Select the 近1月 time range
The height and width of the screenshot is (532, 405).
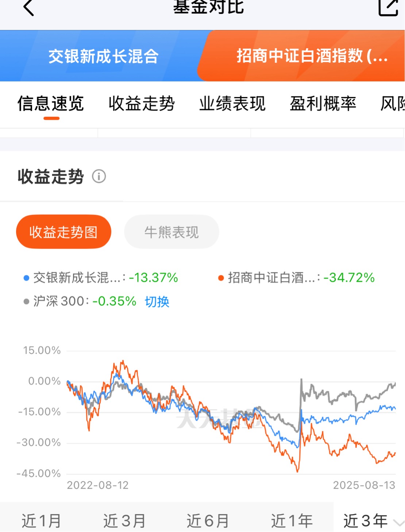tap(41, 521)
